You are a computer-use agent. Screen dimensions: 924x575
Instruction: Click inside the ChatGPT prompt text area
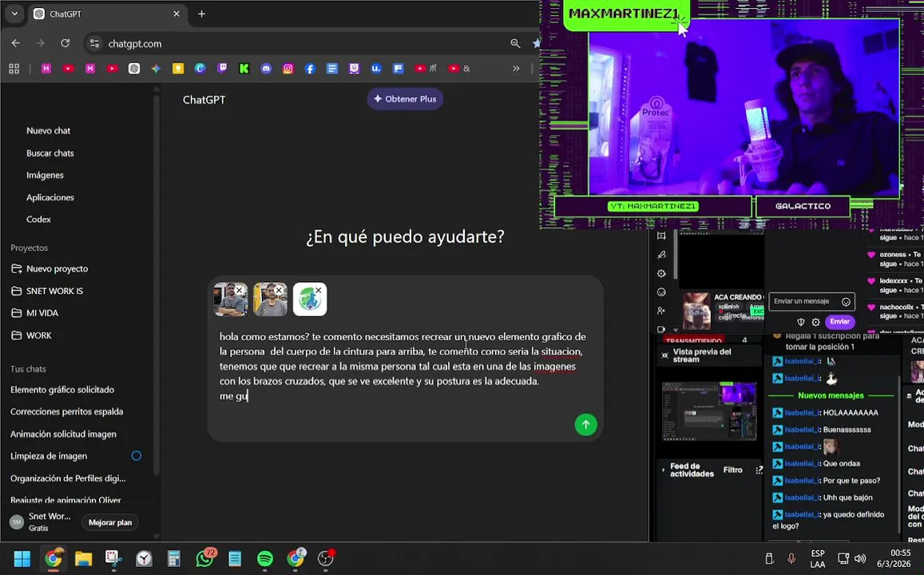point(404,367)
